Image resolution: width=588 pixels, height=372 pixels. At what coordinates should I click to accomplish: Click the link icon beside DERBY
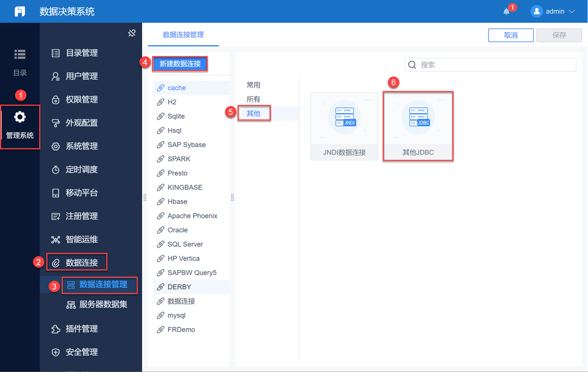[160, 287]
